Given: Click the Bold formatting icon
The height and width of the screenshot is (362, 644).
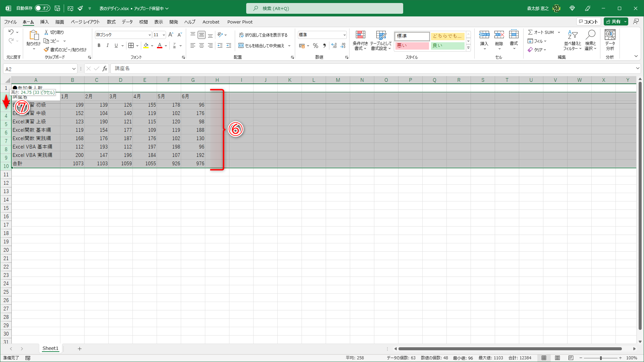Looking at the screenshot, I should coord(99,46).
